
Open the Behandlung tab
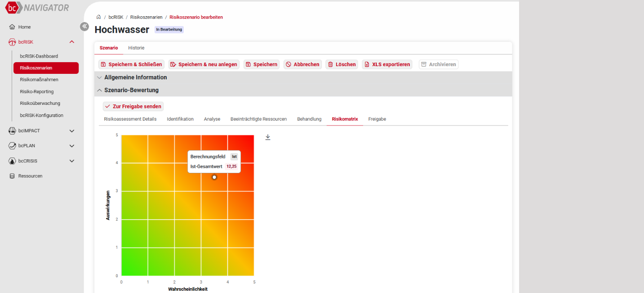309,119
